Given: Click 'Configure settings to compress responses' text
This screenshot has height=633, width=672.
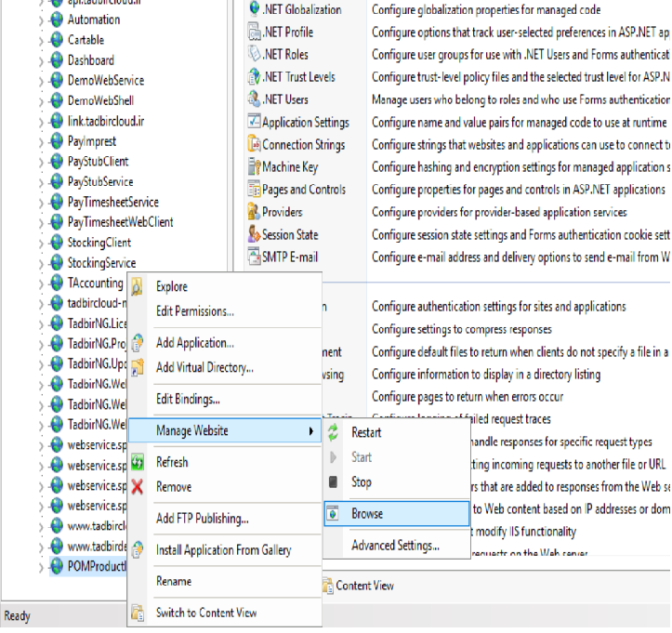Looking at the screenshot, I should 462,329.
